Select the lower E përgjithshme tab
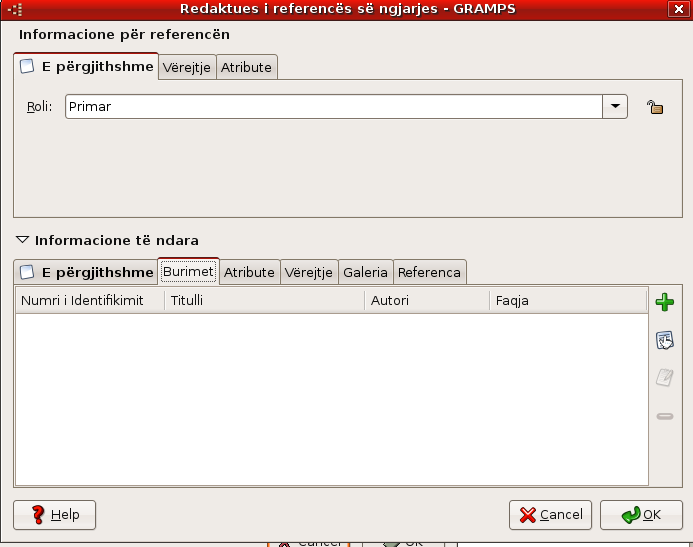 [x=86, y=272]
